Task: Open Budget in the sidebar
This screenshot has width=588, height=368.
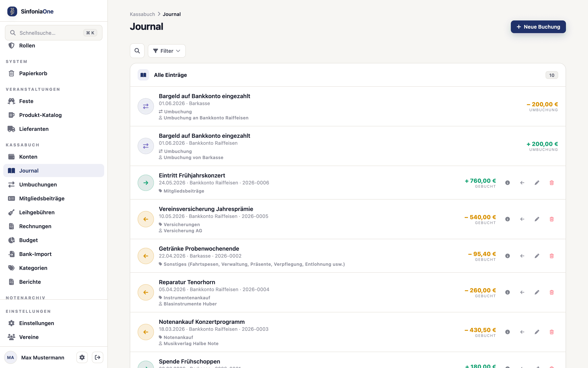Action: (53, 240)
